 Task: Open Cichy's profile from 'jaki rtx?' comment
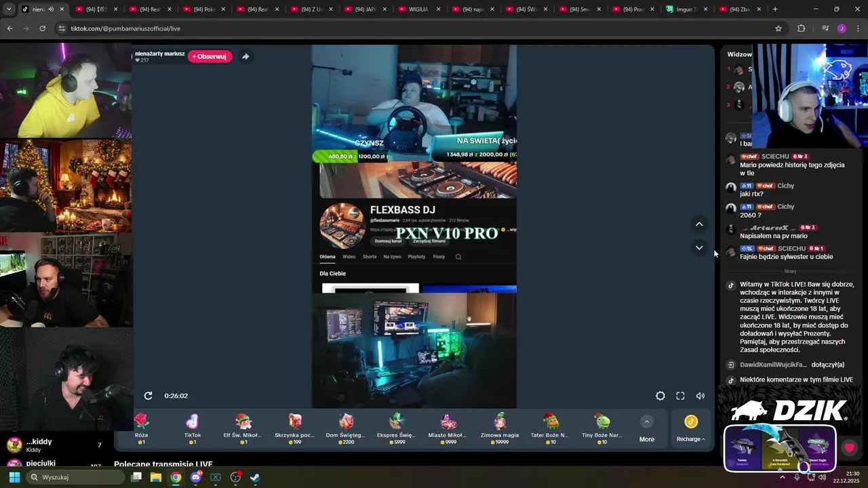tap(785, 186)
